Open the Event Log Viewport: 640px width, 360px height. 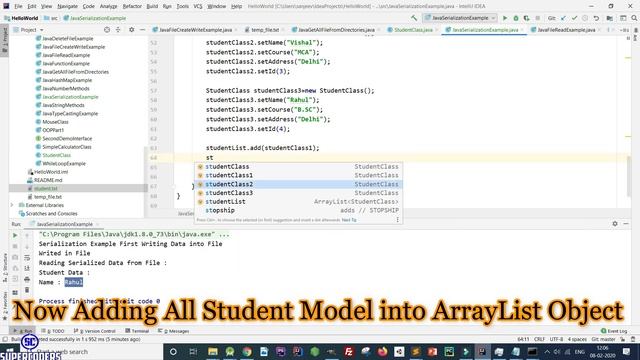click(614, 331)
